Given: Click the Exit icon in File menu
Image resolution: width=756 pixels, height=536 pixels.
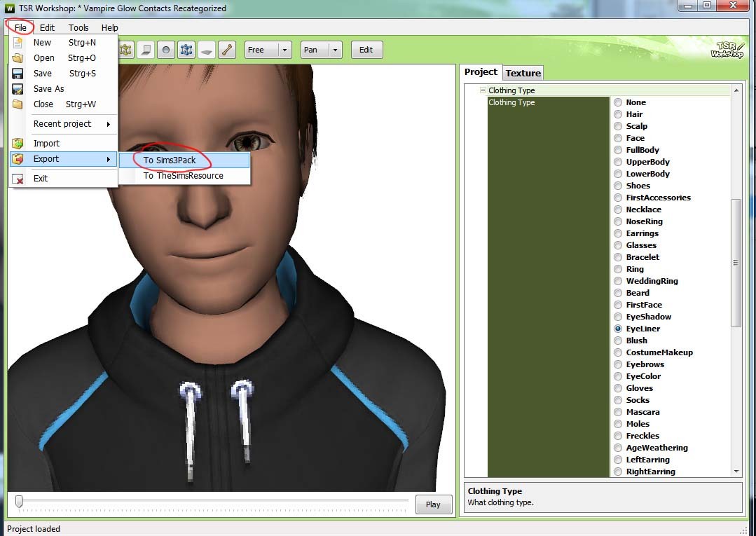Looking at the screenshot, I should [x=18, y=179].
